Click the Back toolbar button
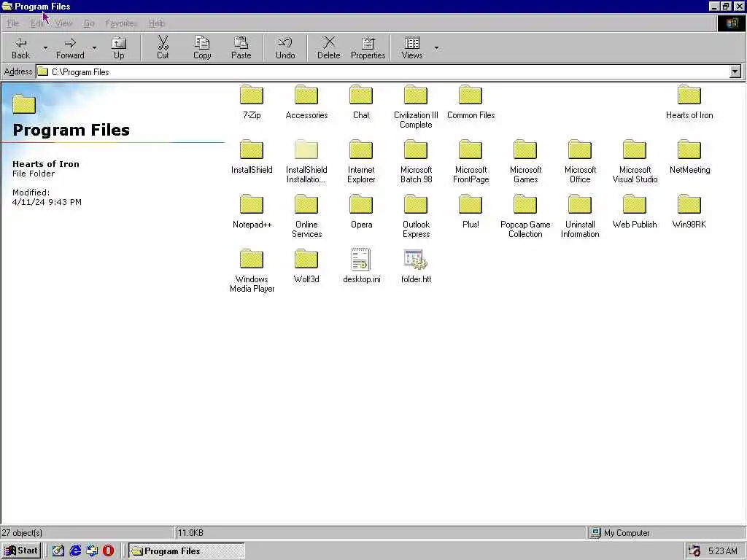 pyautogui.click(x=21, y=47)
